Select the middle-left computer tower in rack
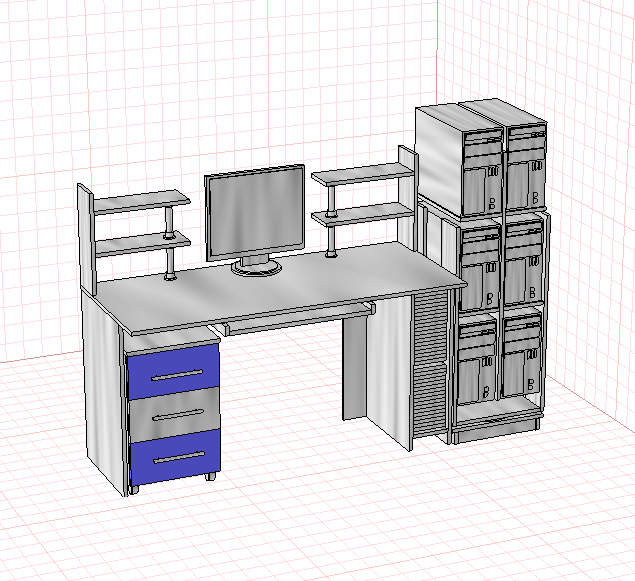Viewport: 635px width, 581px height. pos(480,267)
